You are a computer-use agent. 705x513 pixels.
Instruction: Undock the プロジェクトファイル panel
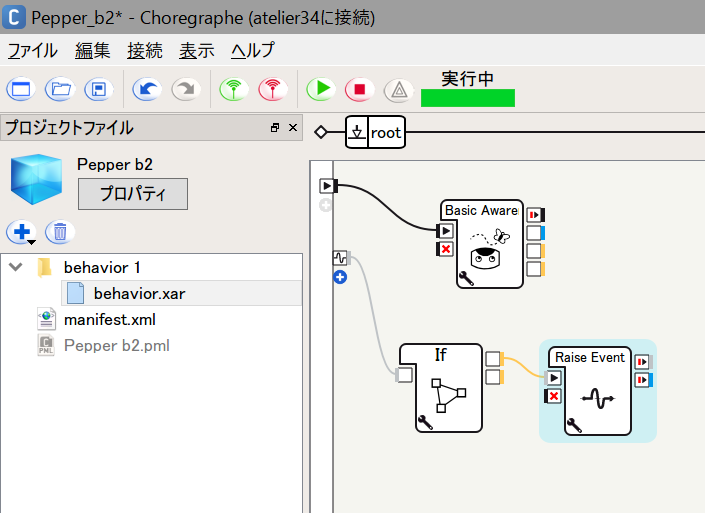coord(275,128)
